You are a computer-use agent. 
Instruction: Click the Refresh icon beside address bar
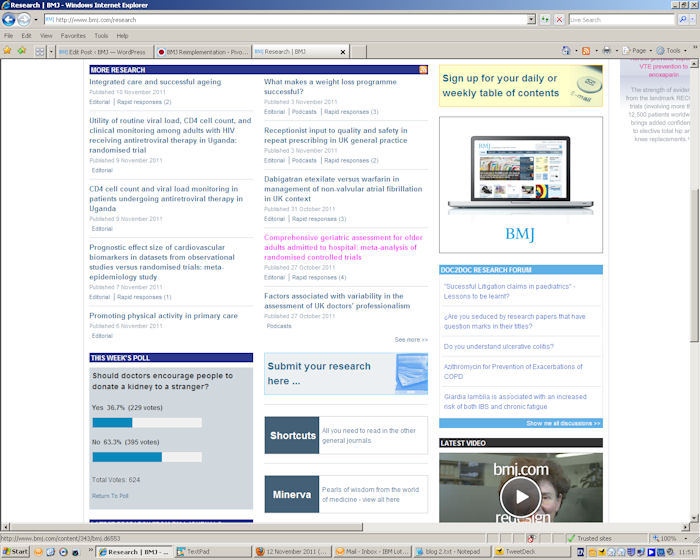point(544,19)
